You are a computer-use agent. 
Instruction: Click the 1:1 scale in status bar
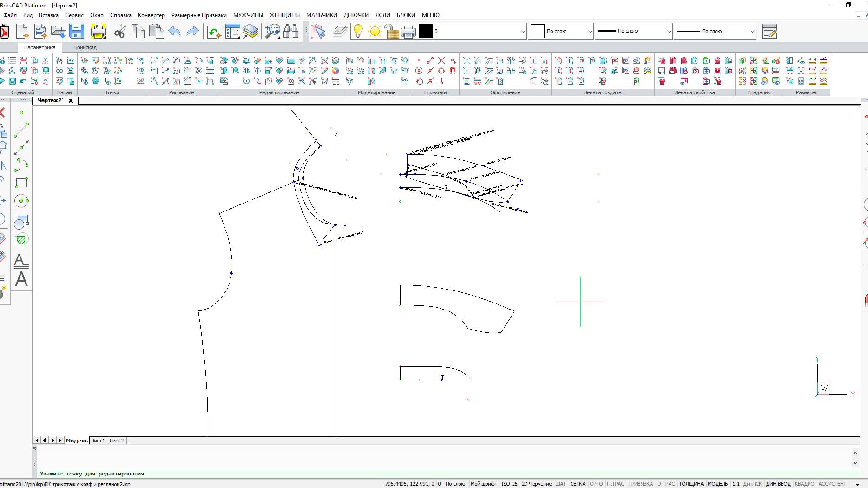pyautogui.click(x=736, y=484)
